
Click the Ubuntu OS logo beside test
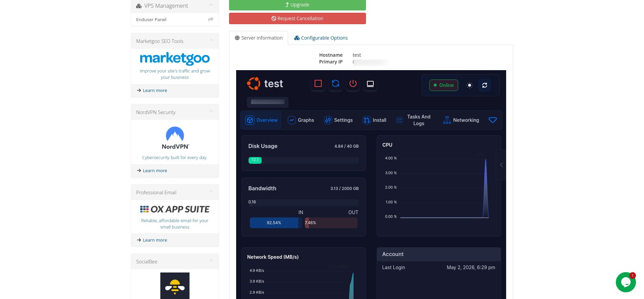(254, 84)
